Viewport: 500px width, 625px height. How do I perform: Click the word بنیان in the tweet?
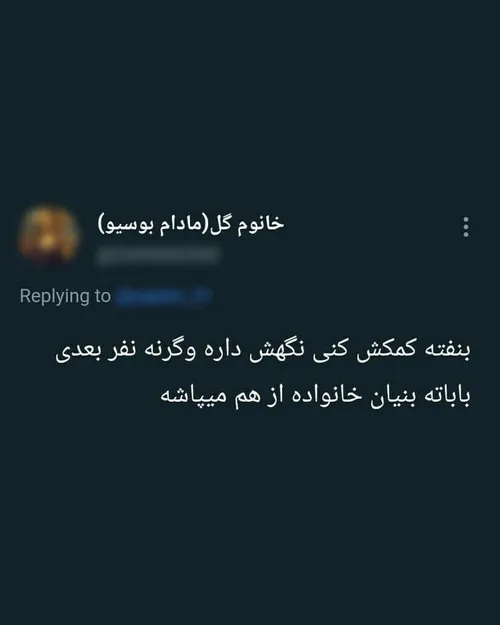coord(393,396)
